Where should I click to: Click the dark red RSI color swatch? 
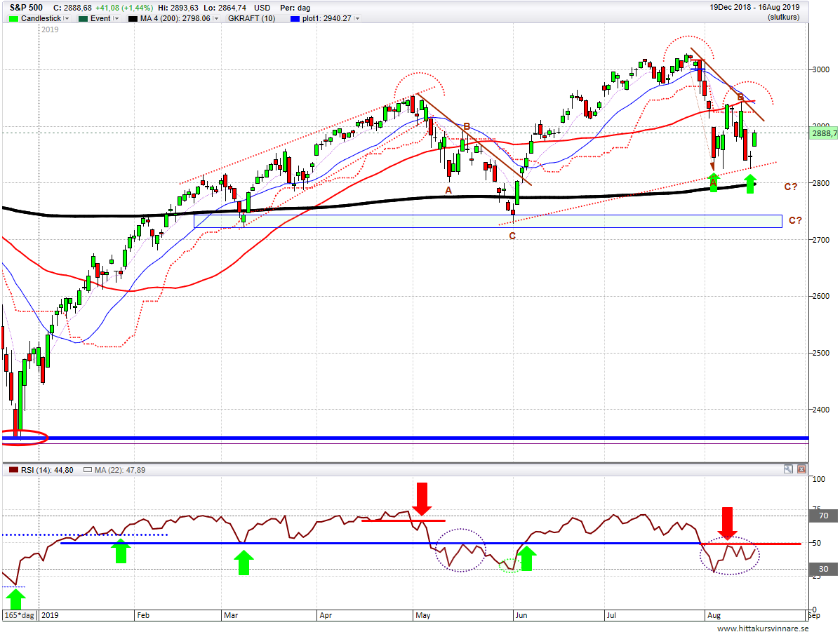click(x=14, y=470)
